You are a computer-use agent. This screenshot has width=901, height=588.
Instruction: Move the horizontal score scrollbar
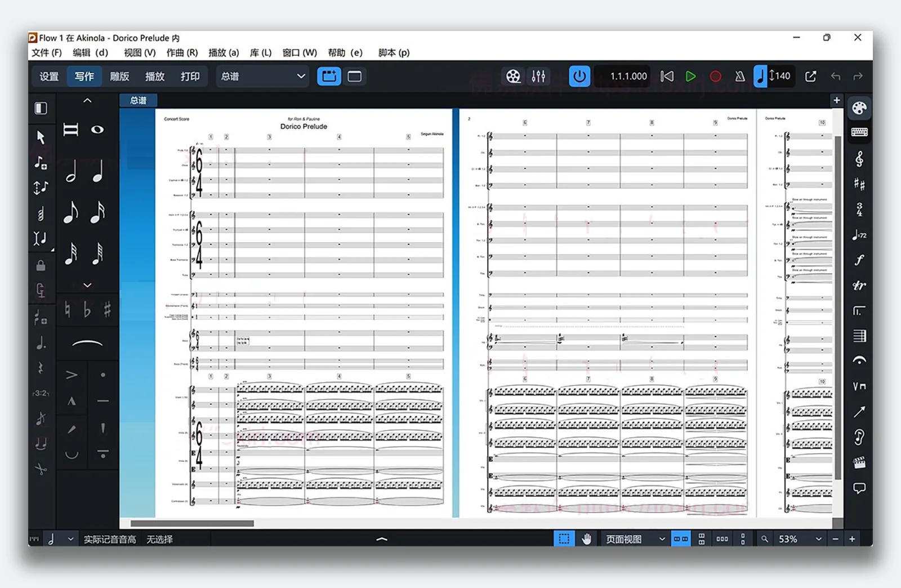tap(193, 523)
